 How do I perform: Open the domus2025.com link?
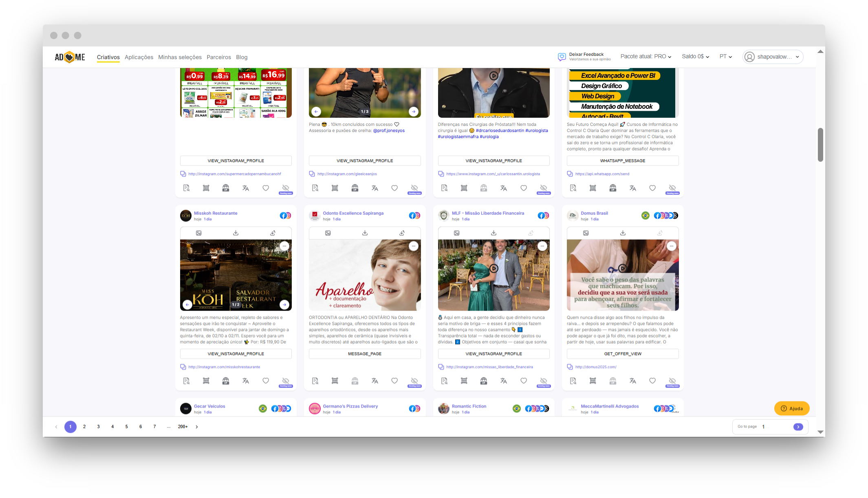click(595, 367)
